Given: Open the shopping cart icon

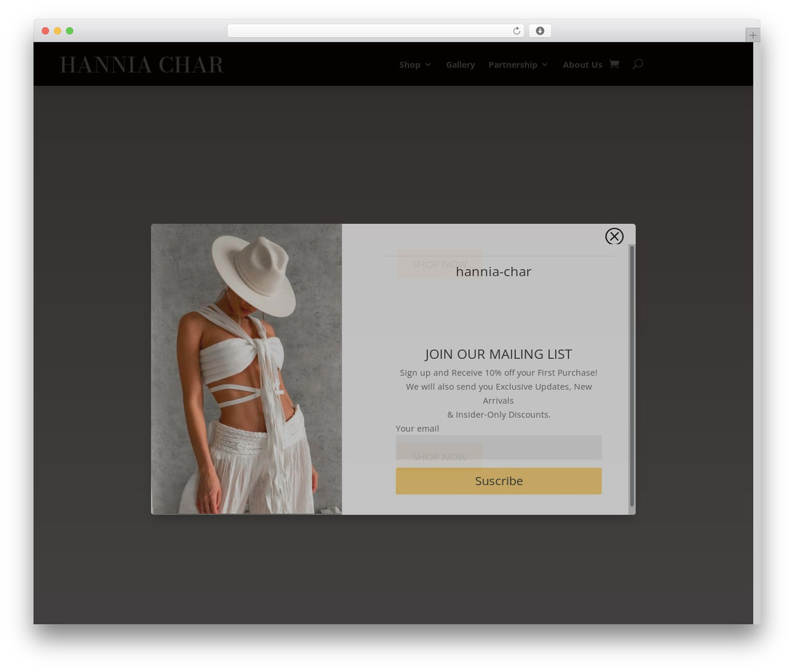Looking at the screenshot, I should coord(614,64).
